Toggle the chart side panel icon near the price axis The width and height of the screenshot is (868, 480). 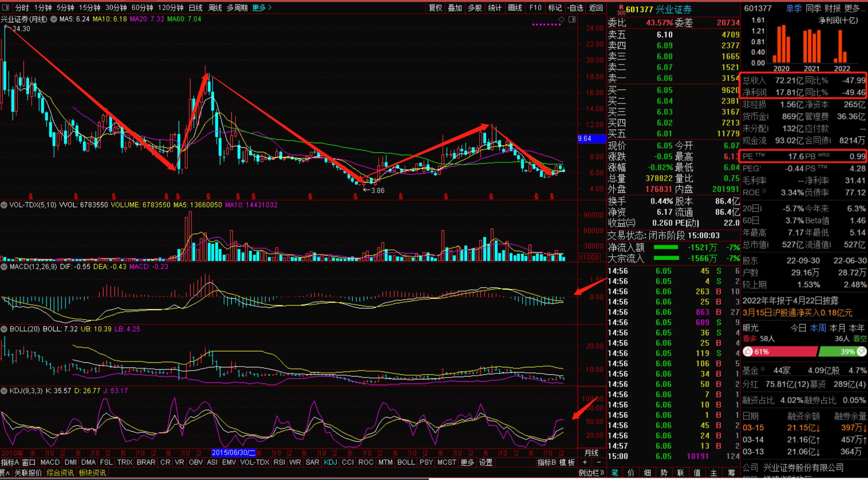(x=572, y=19)
